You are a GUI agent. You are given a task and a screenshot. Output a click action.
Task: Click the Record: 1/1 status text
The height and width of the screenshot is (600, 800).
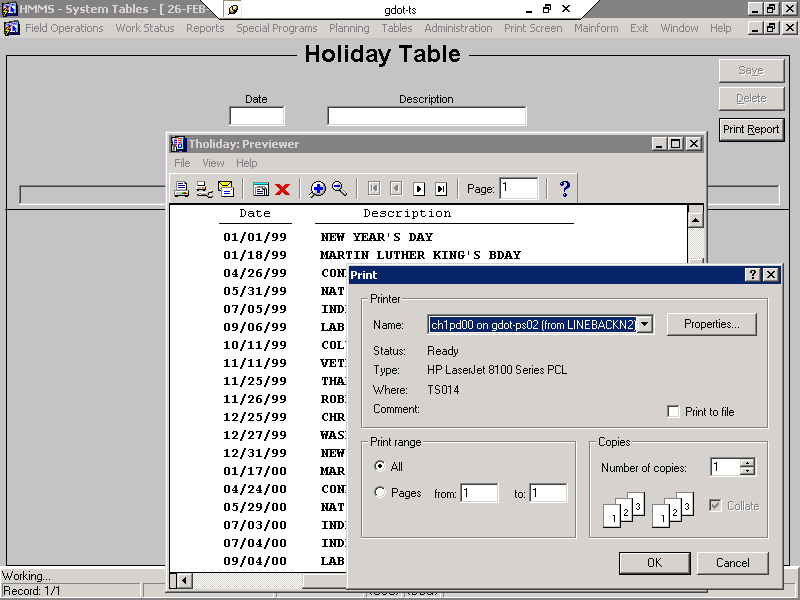(x=32, y=591)
